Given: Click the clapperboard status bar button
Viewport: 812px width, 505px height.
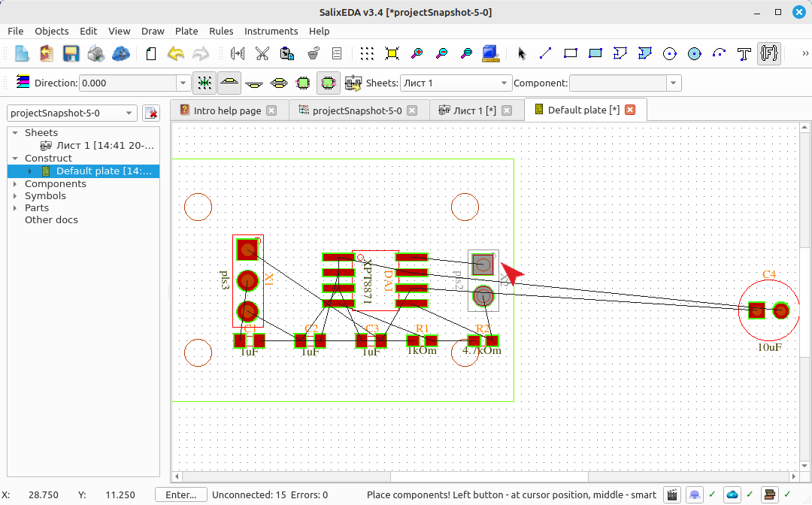Looking at the screenshot, I should (x=672, y=494).
